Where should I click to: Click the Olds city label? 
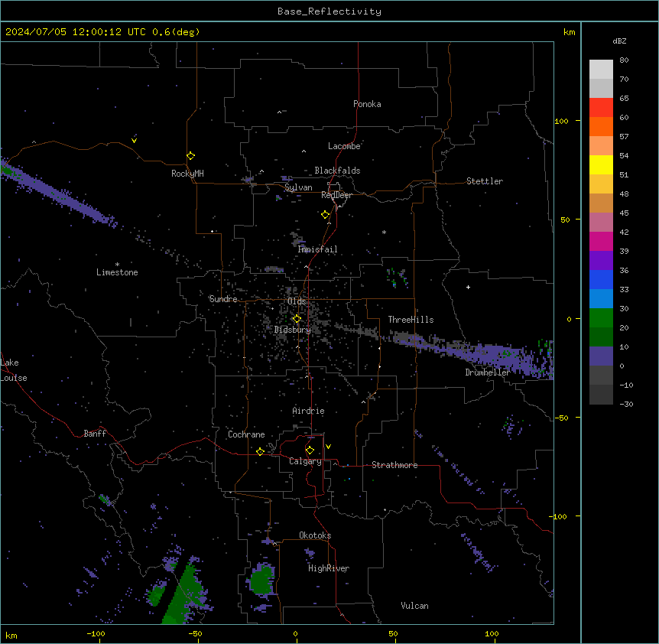tap(297, 301)
